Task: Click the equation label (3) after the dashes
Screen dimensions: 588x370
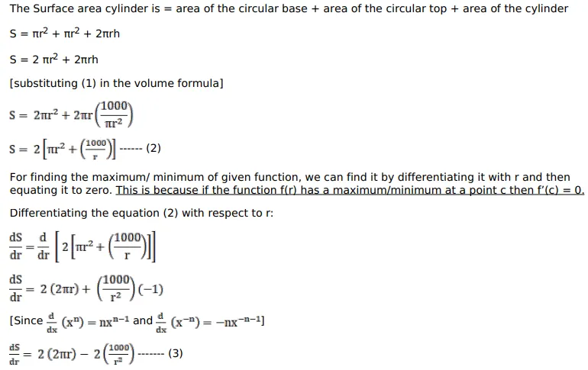Action: tap(176, 353)
